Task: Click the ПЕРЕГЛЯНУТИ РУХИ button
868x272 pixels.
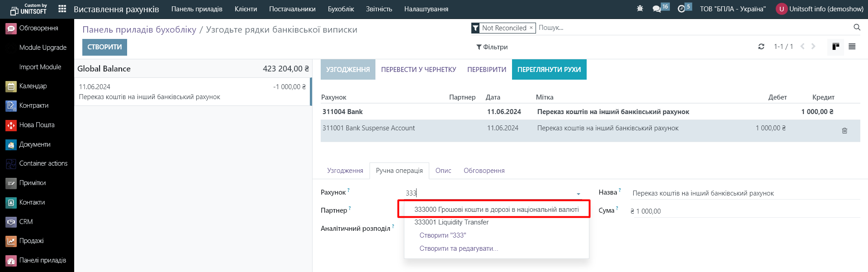Action: [549, 70]
